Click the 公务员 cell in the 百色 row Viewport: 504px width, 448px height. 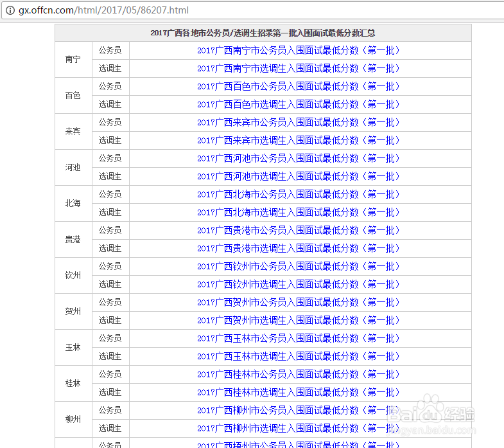coord(110,87)
